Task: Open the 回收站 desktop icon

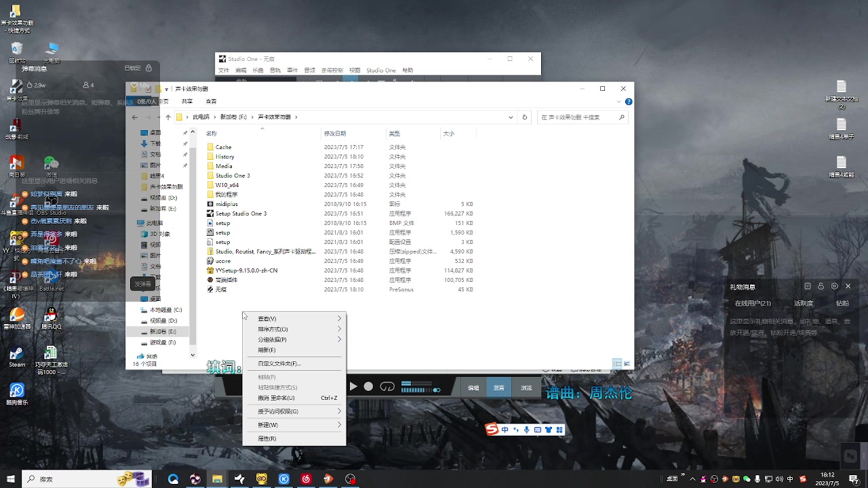Action: (x=17, y=53)
